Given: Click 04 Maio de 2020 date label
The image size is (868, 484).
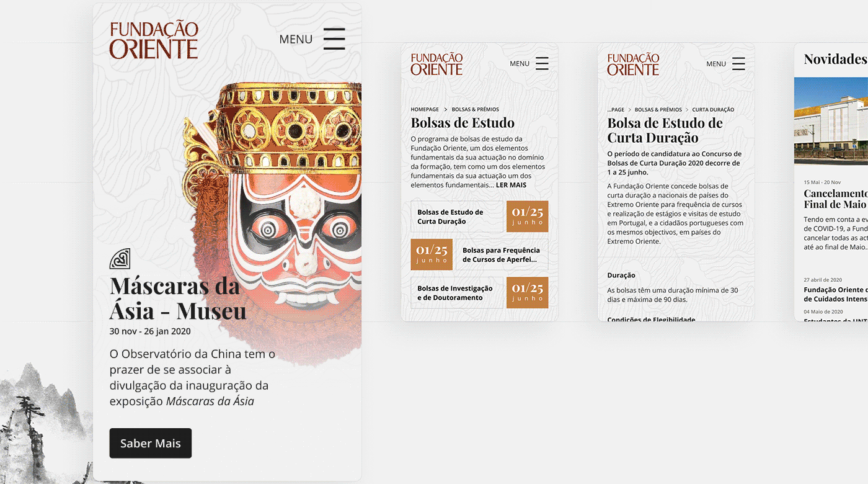Looking at the screenshot, I should pyautogui.click(x=823, y=311).
